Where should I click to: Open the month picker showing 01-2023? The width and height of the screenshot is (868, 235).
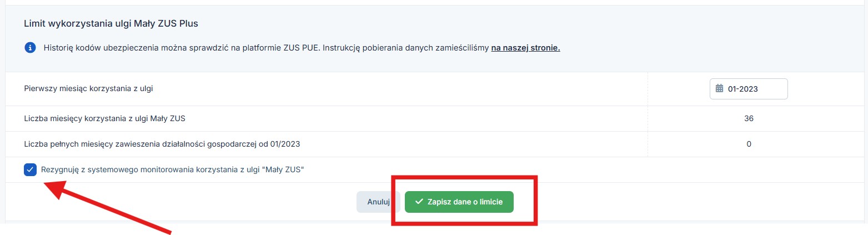tap(749, 88)
